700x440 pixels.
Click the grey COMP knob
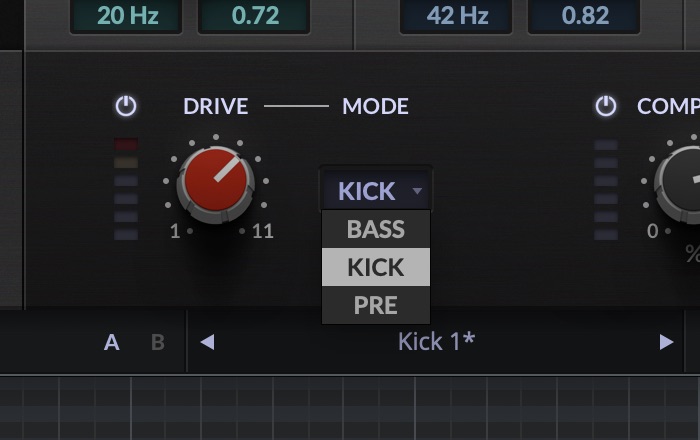click(x=683, y=182)
